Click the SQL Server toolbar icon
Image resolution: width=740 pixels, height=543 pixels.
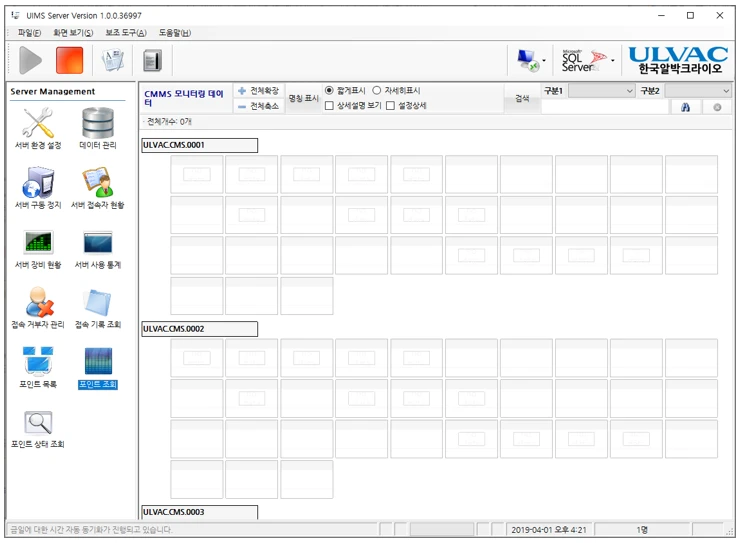click(583, 60)
